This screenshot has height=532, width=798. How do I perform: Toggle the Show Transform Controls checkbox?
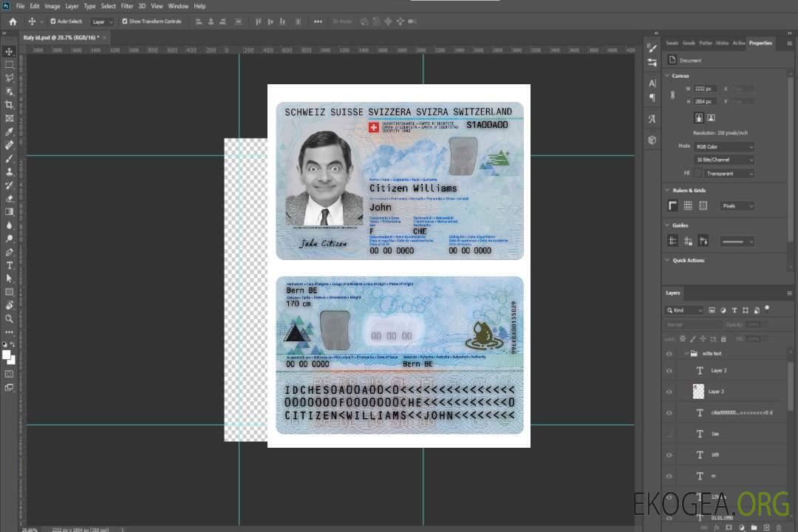coord(125,21)
